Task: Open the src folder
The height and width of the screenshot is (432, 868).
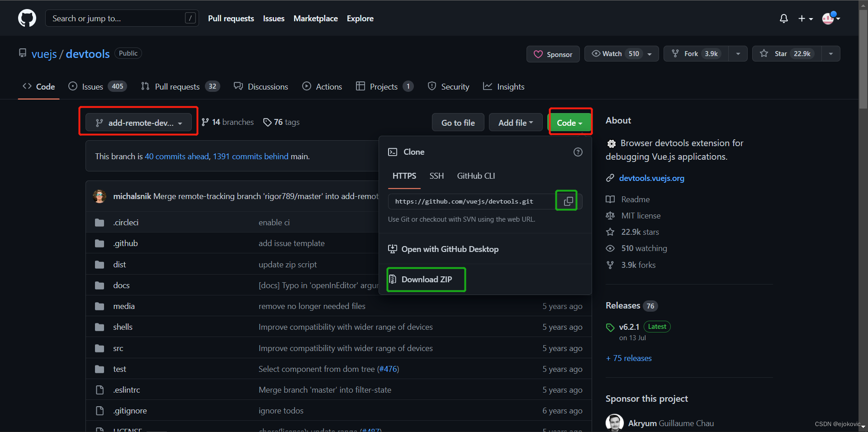Action: pyautogui.click(x=118, y=348)
